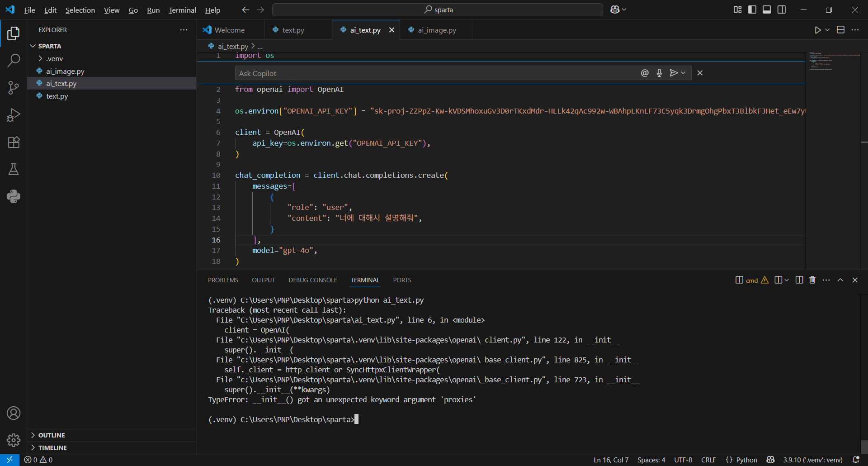This screenshot has width=868, height=466.
Task: Open the File menu
Action: [29, 10]
